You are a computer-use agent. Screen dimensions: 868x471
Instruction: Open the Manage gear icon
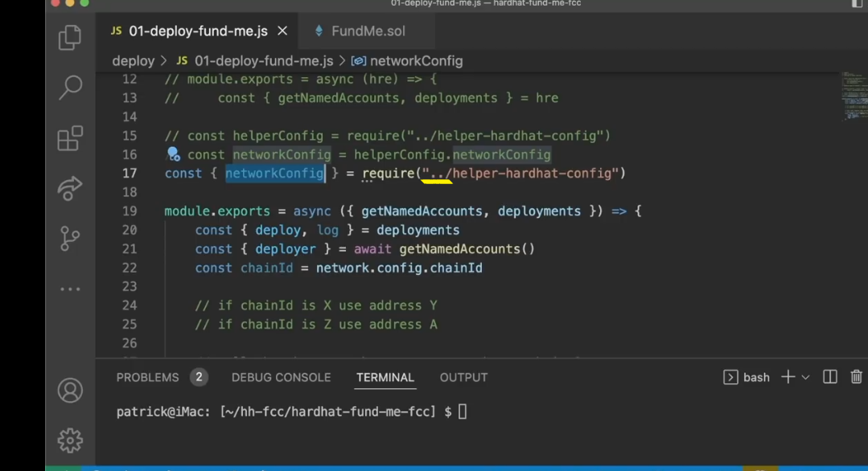[70, 440]
